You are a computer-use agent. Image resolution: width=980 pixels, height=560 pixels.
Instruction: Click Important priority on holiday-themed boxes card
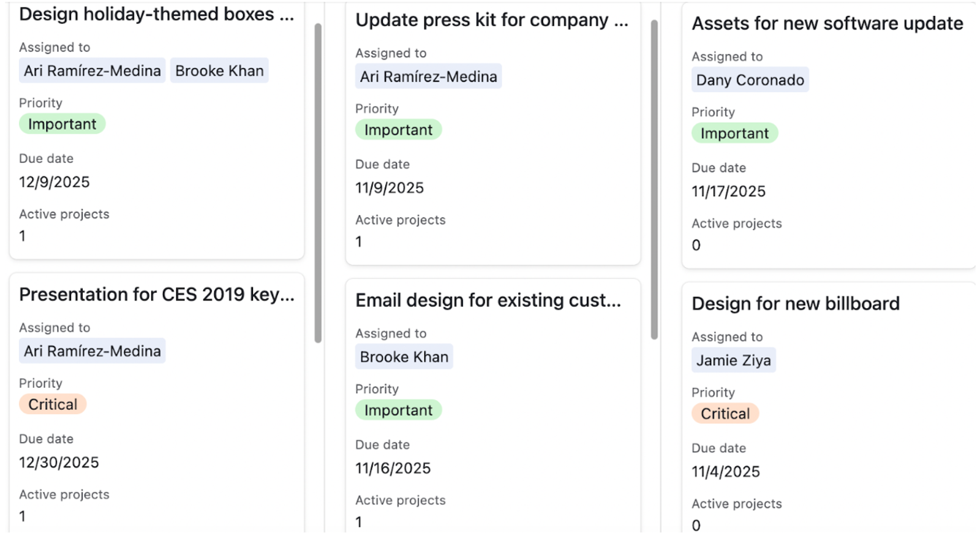coord(62,124)
